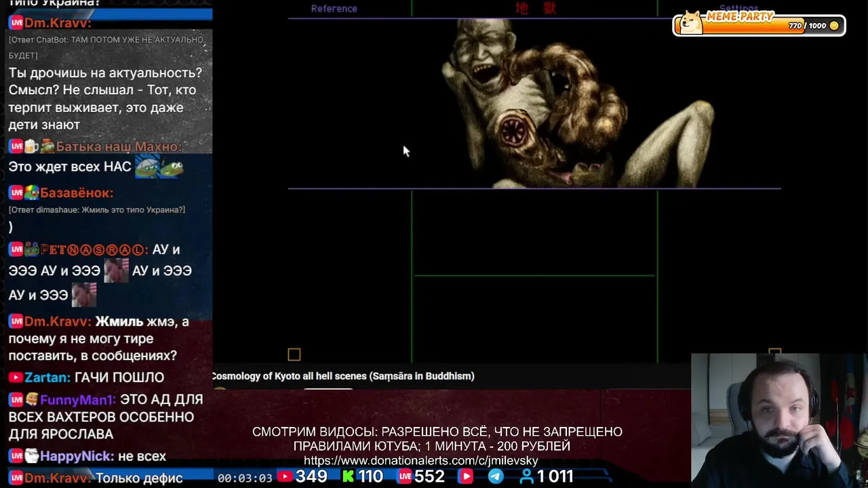Click username FunnyMan1 in chat
This screenshot has height=488, width=868.
click(x=77, y=400)
